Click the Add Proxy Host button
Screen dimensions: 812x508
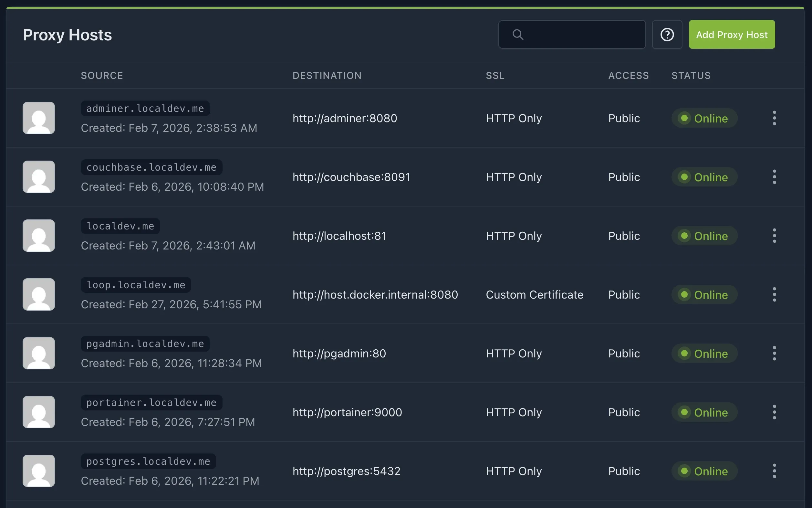[x=732, y=35]
